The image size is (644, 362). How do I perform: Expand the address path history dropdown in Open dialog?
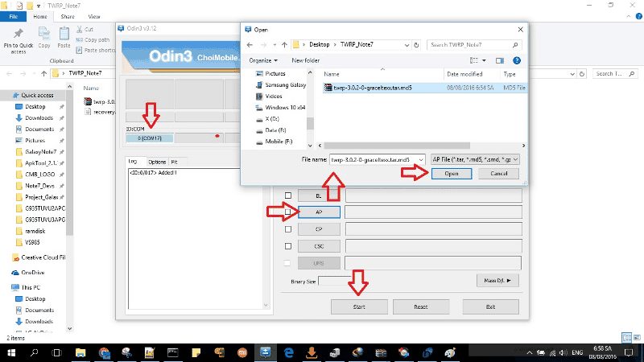coord(407,45)
